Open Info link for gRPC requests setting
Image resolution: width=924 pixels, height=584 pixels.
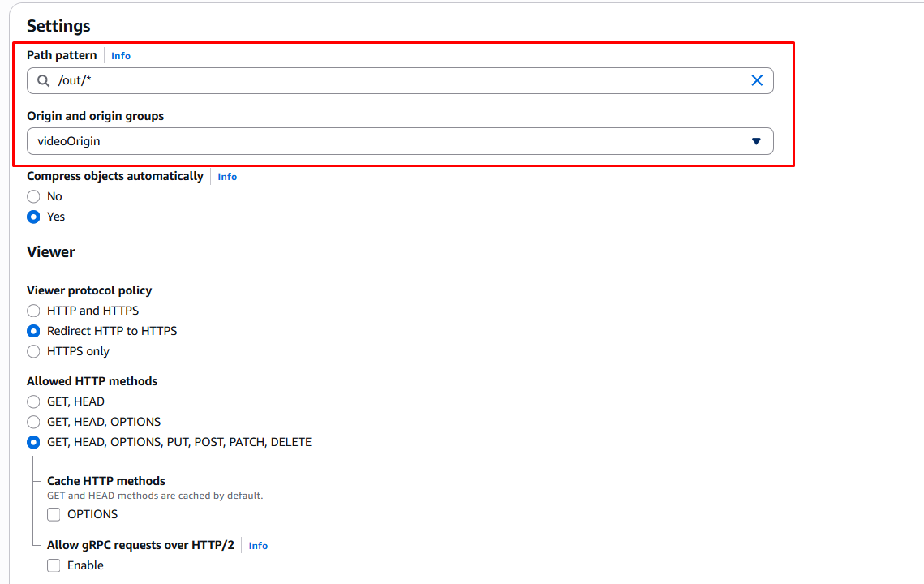pyautogui.click(x=258, y=546)
